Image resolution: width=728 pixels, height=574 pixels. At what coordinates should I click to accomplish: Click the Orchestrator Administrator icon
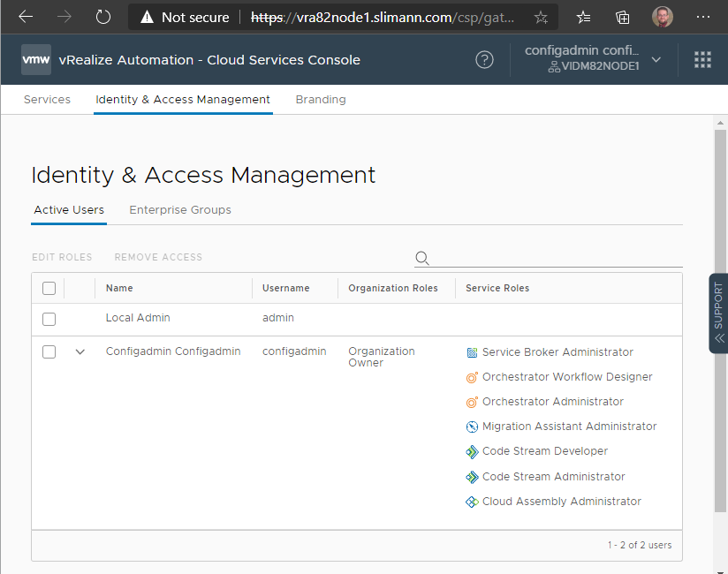(x=472, y=402)
